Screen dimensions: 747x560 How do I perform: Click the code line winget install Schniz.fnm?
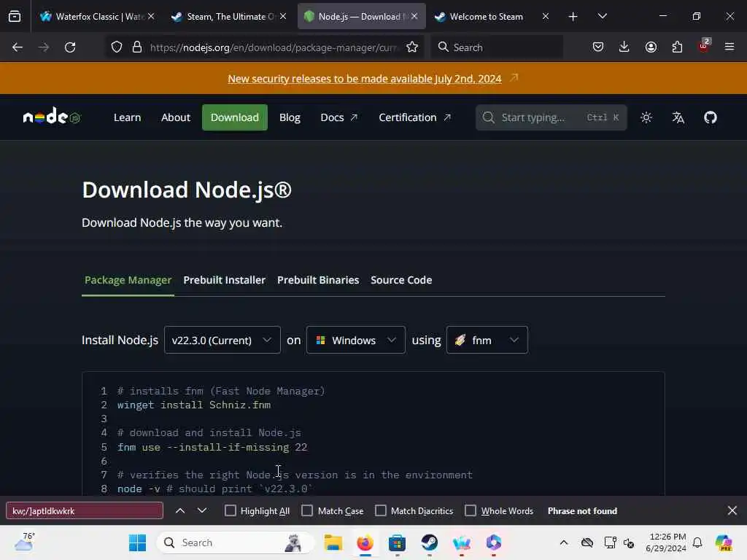[194, 405]
